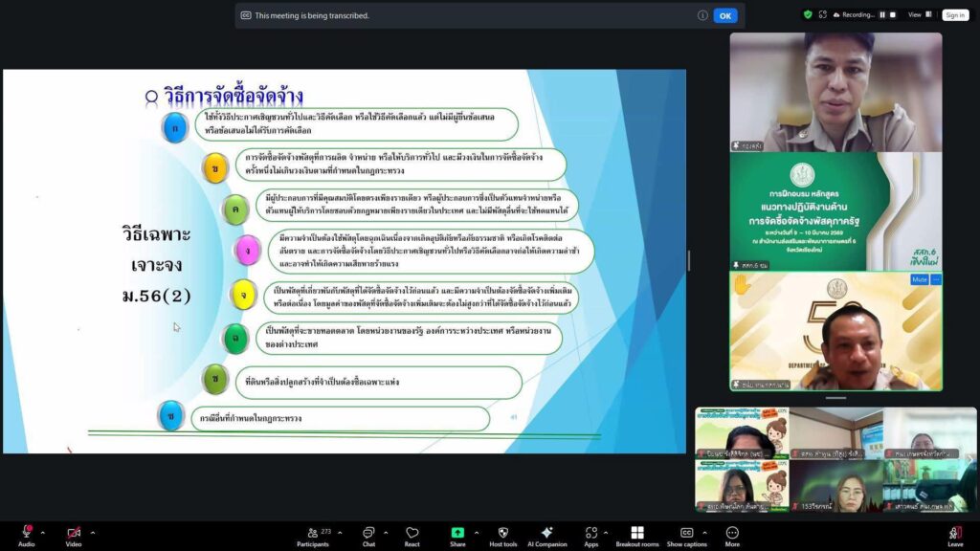The height and width of the screenshot is (551, 980).
Task: Click the Sign in button
Action: point(954,14)
